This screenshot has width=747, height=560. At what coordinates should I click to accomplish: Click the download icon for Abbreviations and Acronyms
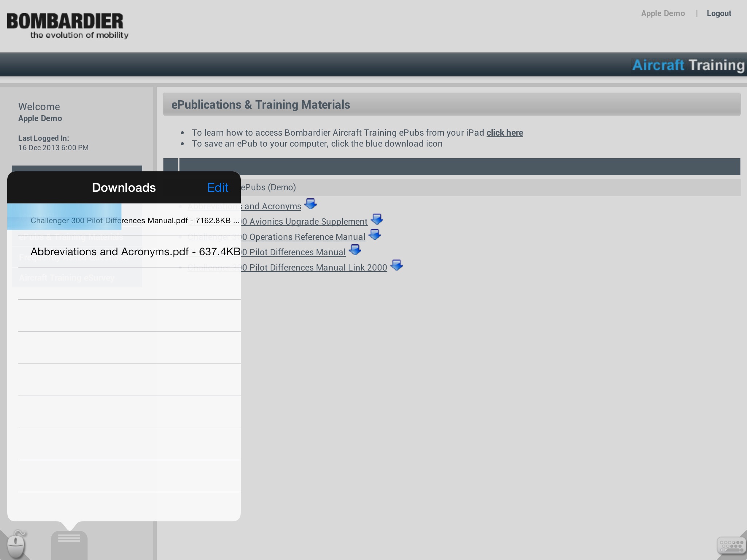click(x=310, y=205)
